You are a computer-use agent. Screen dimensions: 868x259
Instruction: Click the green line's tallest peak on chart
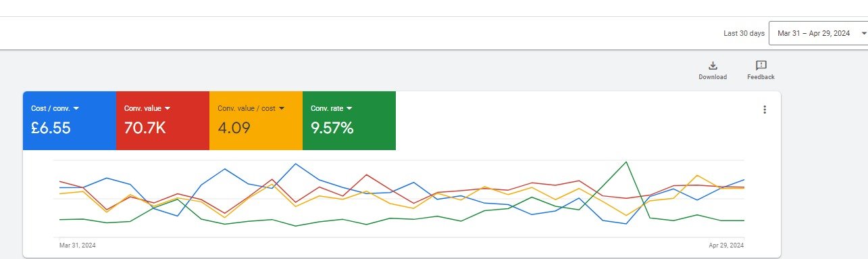click(x=627, y=162)
